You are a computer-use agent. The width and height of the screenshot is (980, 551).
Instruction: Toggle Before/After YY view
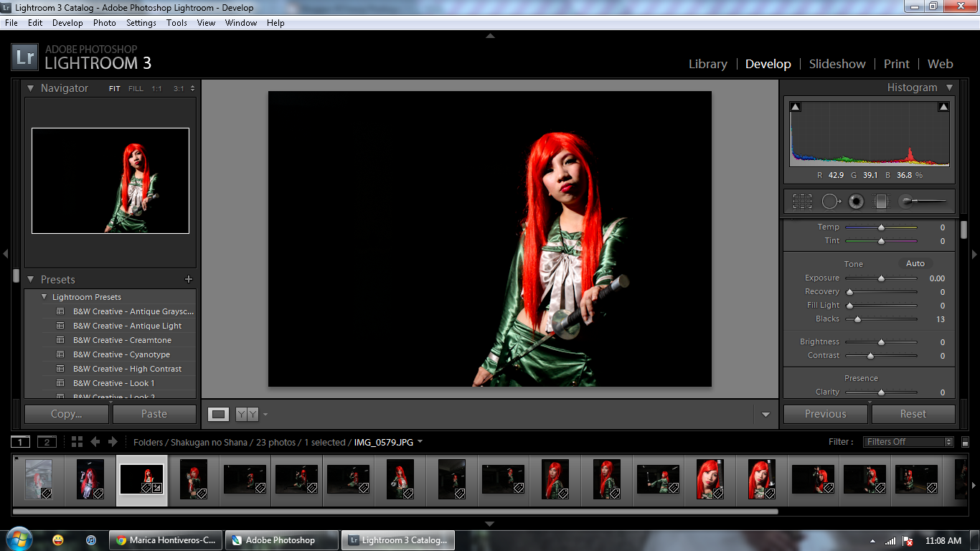point(247,414)
